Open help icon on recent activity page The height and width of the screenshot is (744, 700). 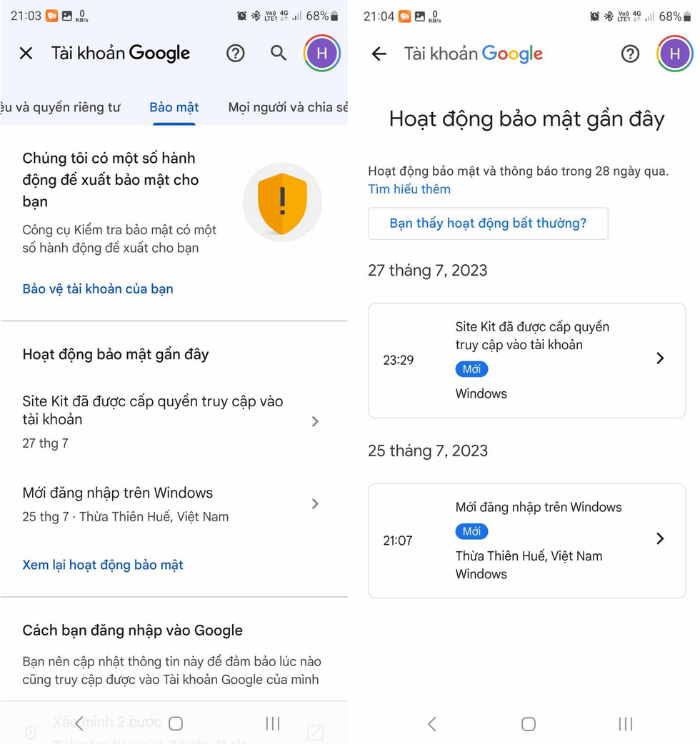click(x=630, y=54)
